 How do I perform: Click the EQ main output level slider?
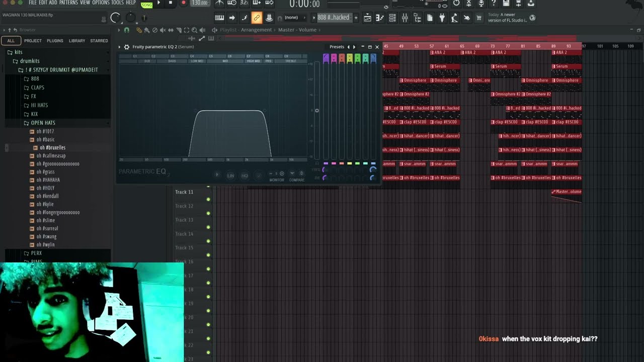coord(316,111)
